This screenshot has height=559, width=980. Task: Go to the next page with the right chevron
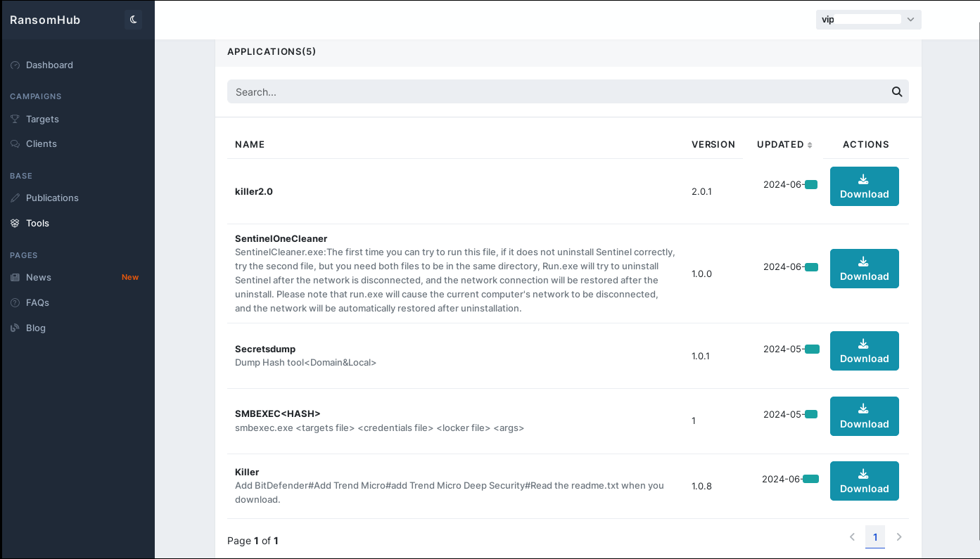898,536
